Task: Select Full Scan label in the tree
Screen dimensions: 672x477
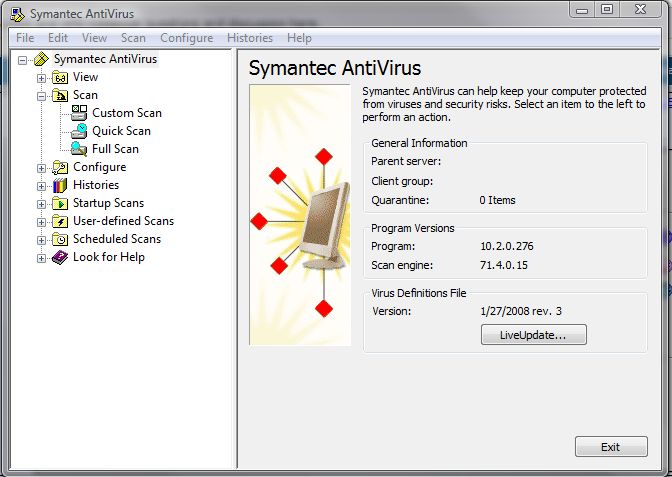Action: (x=115, y=149)
